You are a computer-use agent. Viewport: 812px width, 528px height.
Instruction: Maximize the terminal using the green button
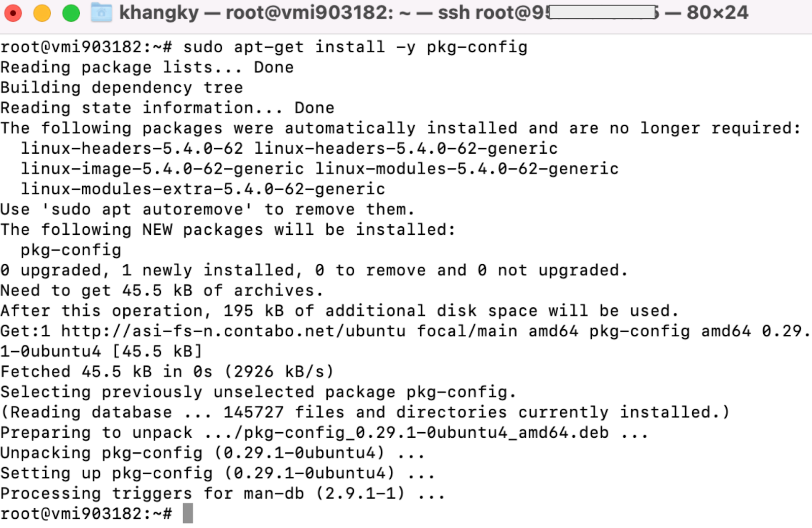(x=71, y=13)
